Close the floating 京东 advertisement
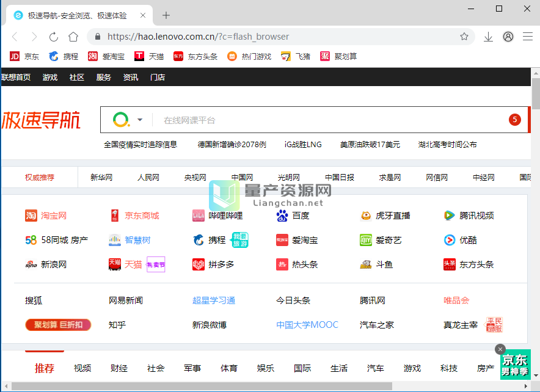Image resolution: width=540 pixels, height=392 pixels. (x=500, y=349)
